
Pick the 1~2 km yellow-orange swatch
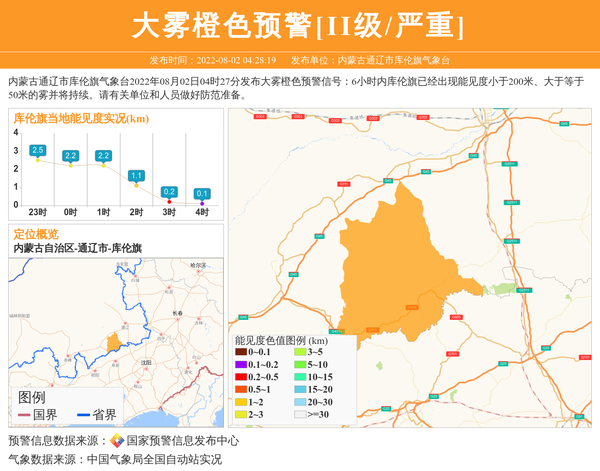coord(241,401)
